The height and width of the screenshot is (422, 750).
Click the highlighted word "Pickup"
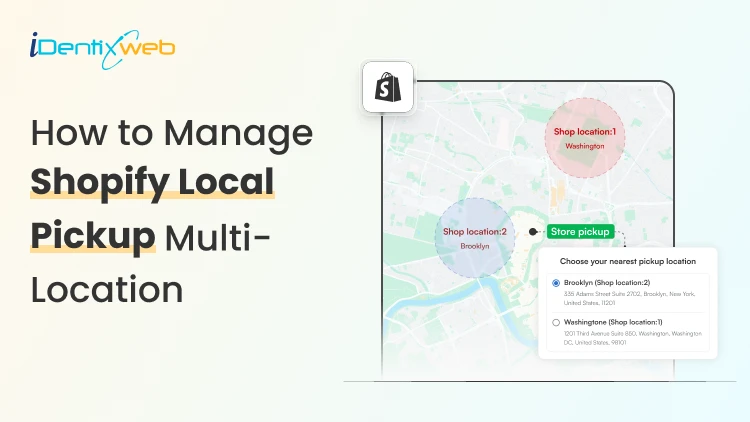pyautogui.click(x=93, y=235)
